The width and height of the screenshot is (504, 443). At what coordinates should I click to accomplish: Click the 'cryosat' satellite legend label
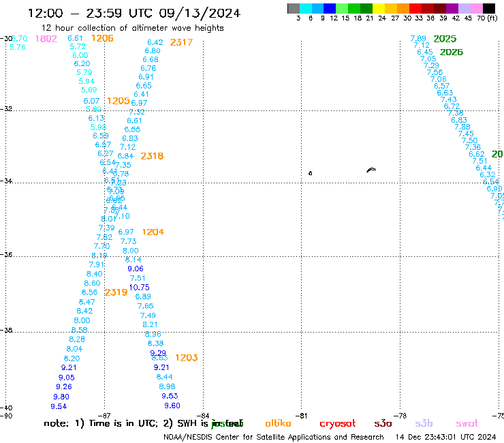pos(338,424)
